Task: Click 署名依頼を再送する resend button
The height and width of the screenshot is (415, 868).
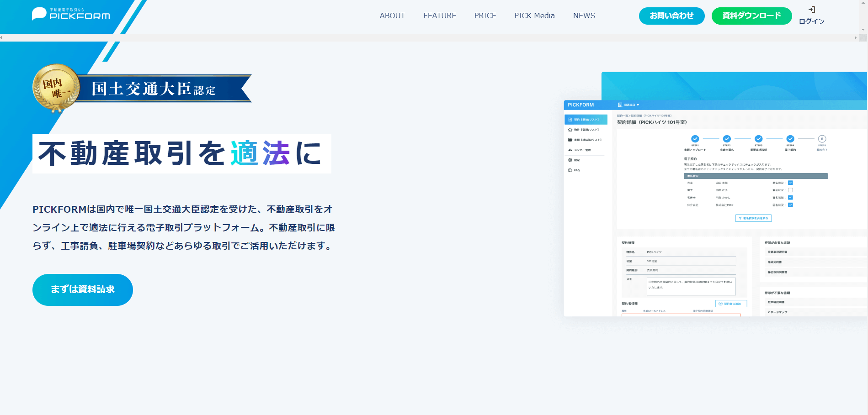Action: [753, 218]
